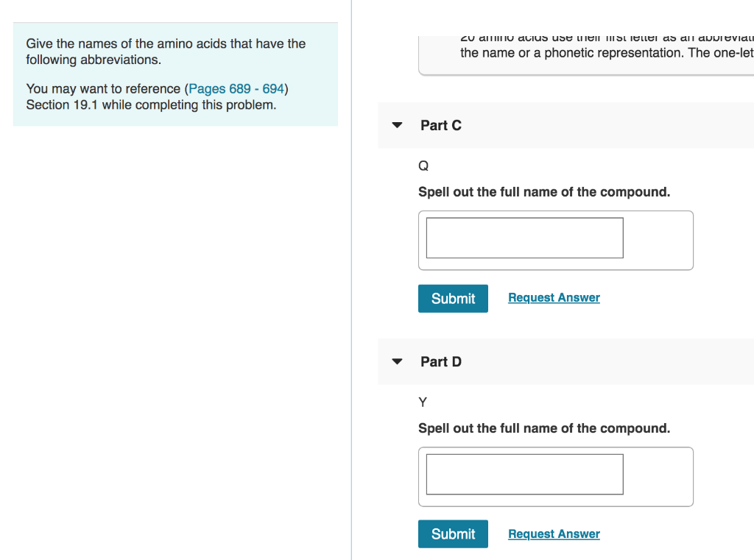
Task: Click the Part D spell-out prompt text
Action: [x=544, y=428]
